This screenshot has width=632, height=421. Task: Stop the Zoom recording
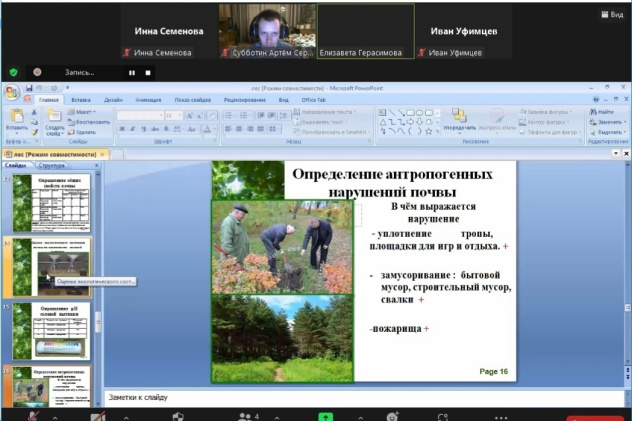point(148,73)
